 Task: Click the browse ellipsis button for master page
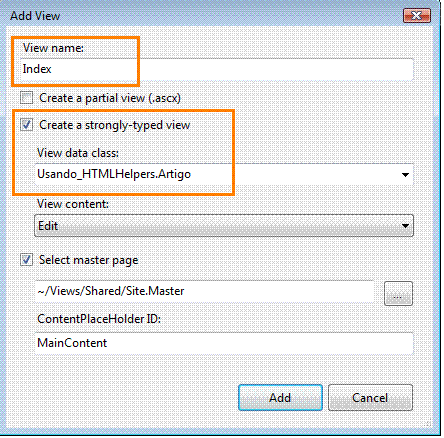tap(398, 293)
